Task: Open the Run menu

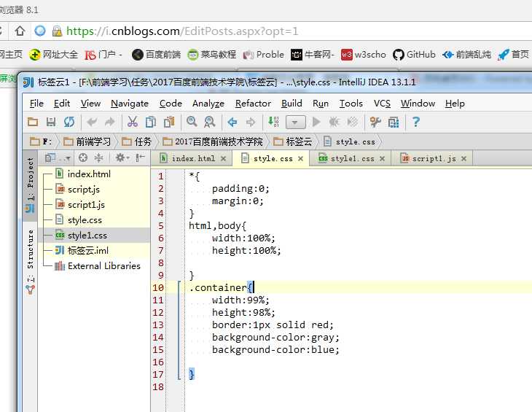Action: 321,104
